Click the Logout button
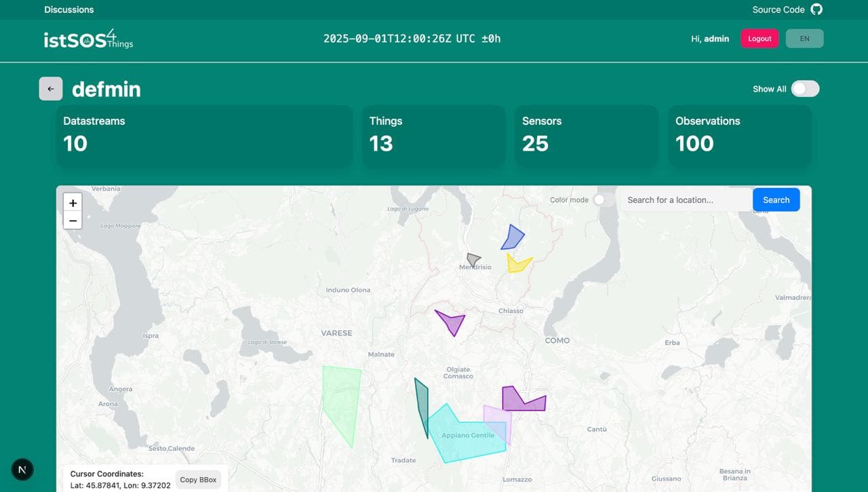The height and width of the screenshot is (492, 868). click(x=759, y=39)
